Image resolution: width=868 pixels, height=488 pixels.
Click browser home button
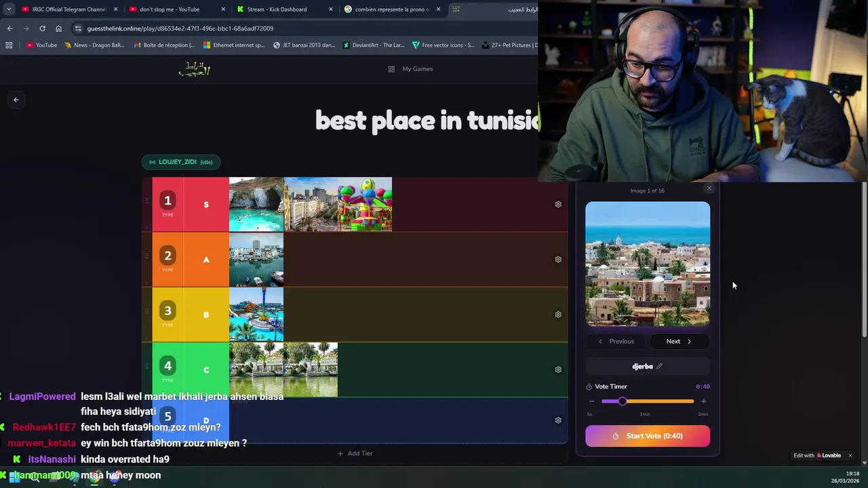pos(58,28)
